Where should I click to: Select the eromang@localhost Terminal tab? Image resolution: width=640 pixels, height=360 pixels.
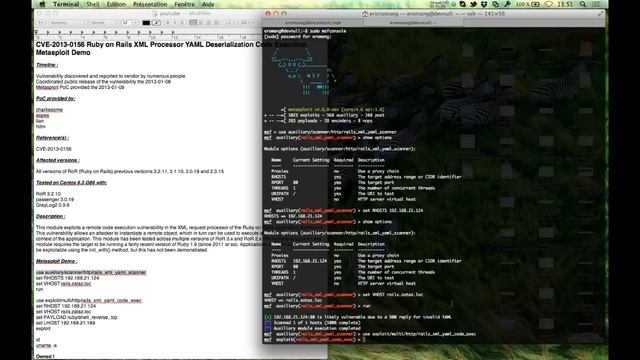coord(313,22)
